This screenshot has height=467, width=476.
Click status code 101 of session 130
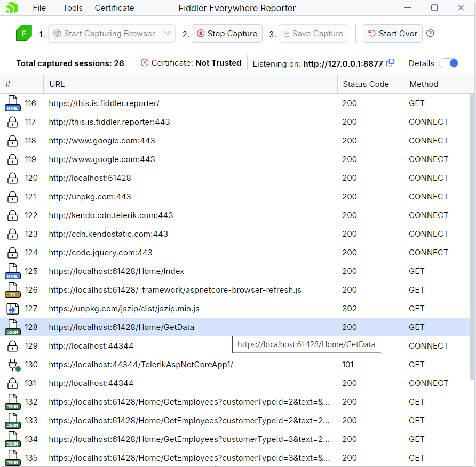tap(348, 365)
